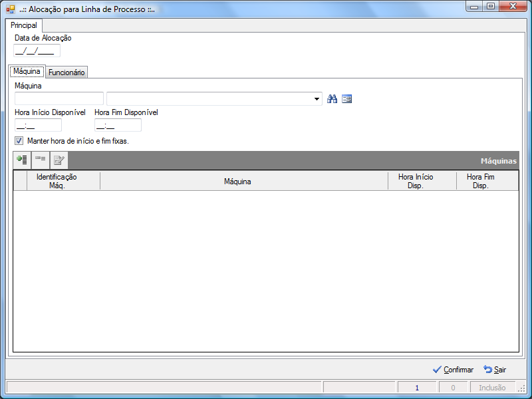Click the Sair button
532x399 pixels.
[495, 370]
